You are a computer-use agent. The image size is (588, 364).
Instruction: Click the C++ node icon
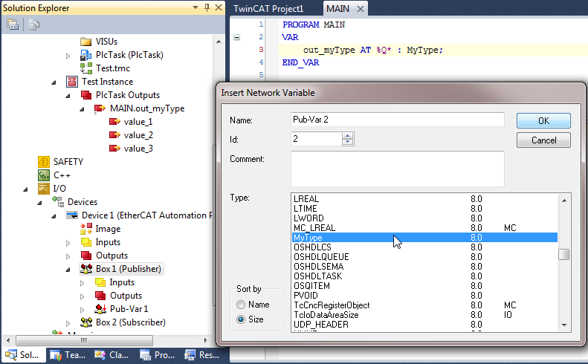click(44, 175)
